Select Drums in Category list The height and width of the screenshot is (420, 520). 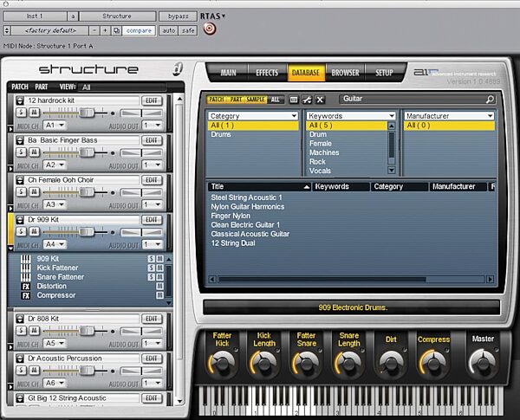(x=221, y=134)
